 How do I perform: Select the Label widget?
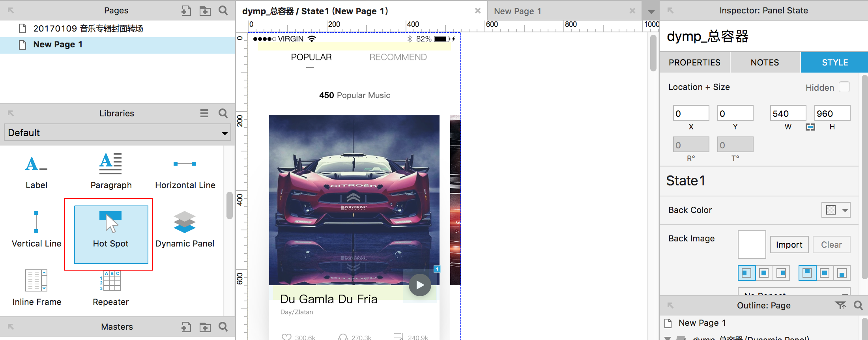[x=36, y=172]
